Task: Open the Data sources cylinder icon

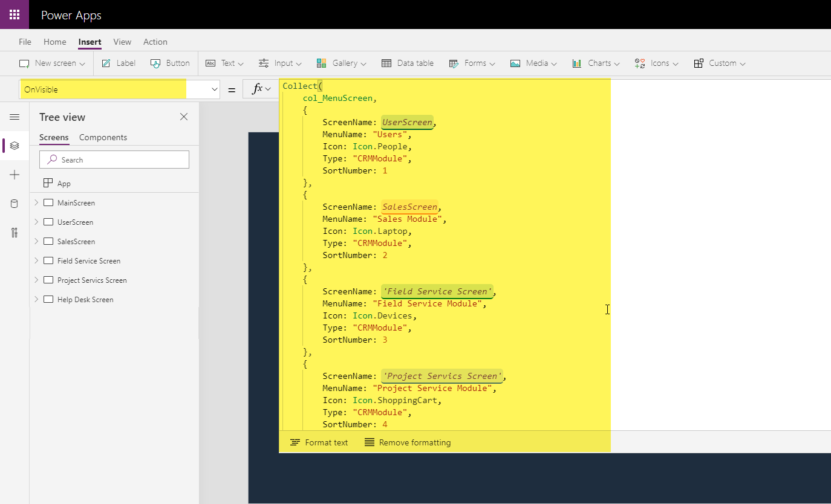Action: tap(15, 204)
